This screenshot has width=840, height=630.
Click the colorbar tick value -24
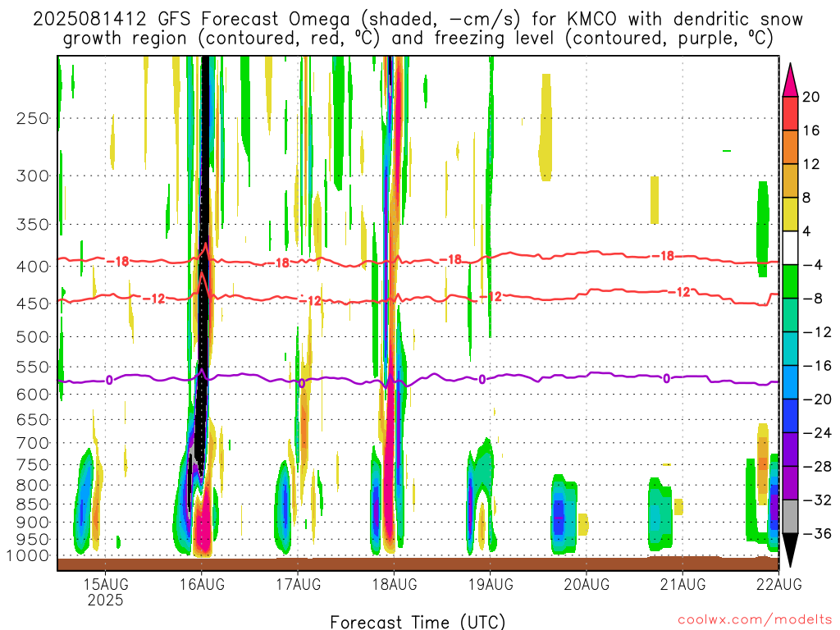(x=817, y=433)
